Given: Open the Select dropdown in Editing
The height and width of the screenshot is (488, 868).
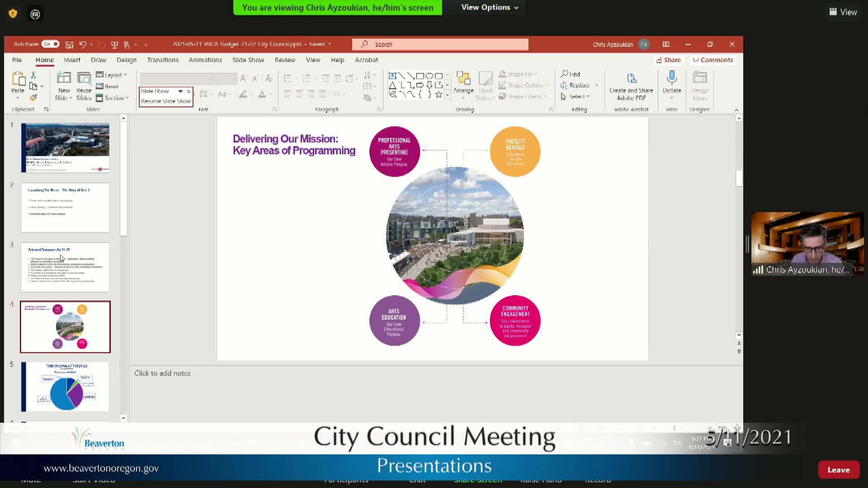Looking at the screenshot, I should (x=575, y=96).
